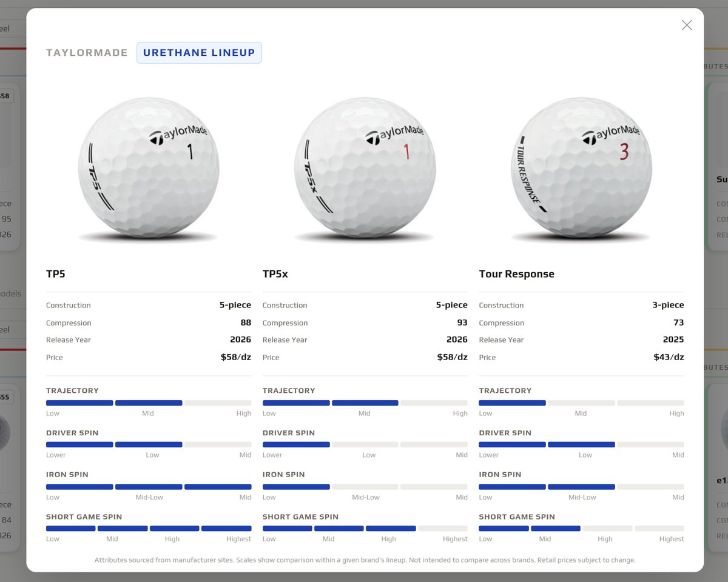Click the 'Highest' label under TP5 Short Game Spin
728x582 pixels.
click(238, 539)
